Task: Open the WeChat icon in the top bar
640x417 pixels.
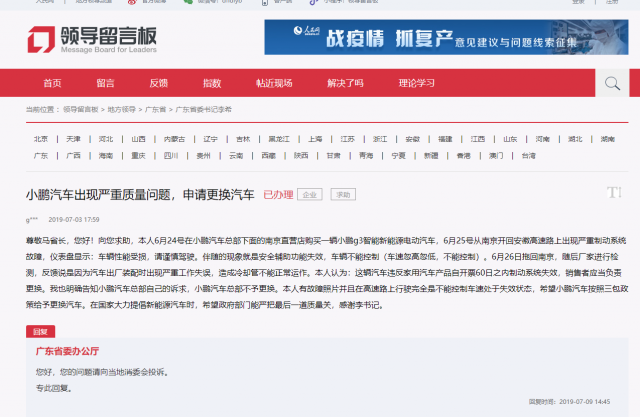Action: pos(188,2)
